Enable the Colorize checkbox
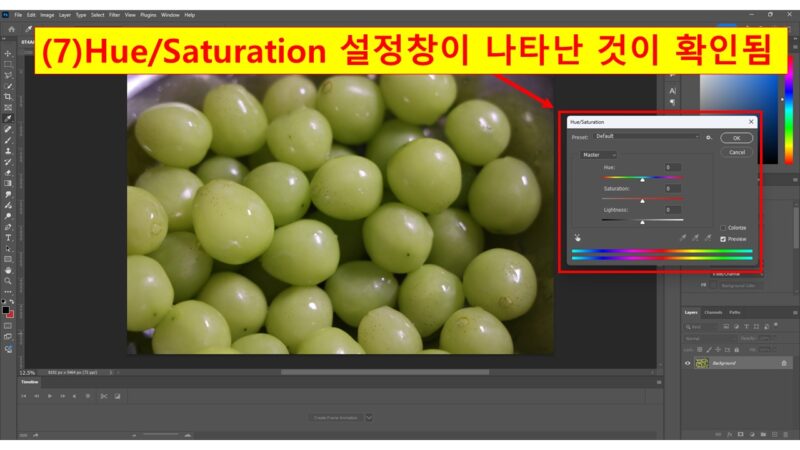Image resolution: width=800 pixels, height=450 pixels. click(723, 228)
